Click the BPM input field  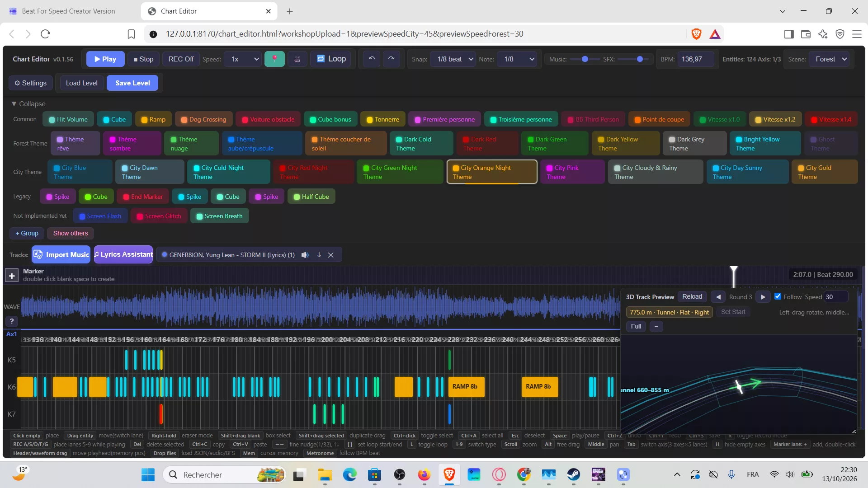click(696, 59)
